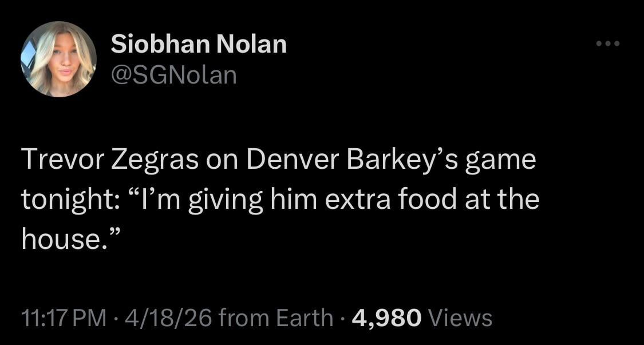Click the @SGNolan handle
This screenshot has width=644, height=345.
(x=173, y=74)
